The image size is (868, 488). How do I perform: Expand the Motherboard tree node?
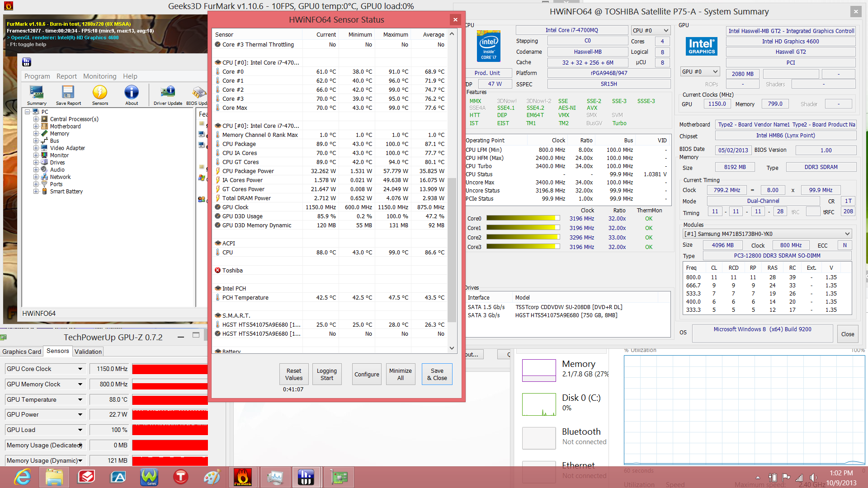click(36, 127)
